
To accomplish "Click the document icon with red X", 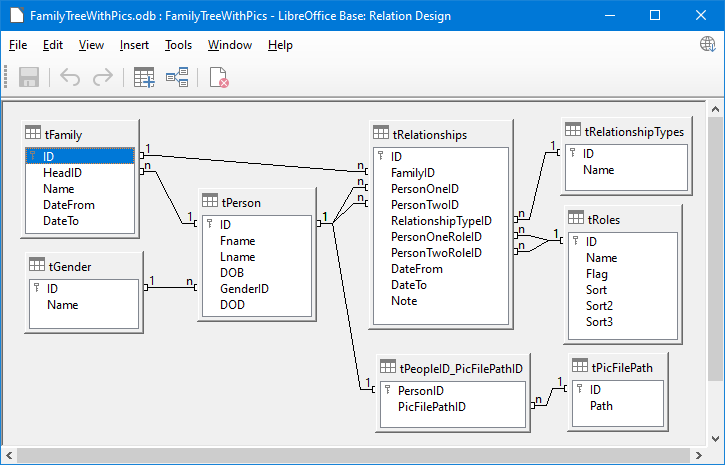I will tap(218, 77).
